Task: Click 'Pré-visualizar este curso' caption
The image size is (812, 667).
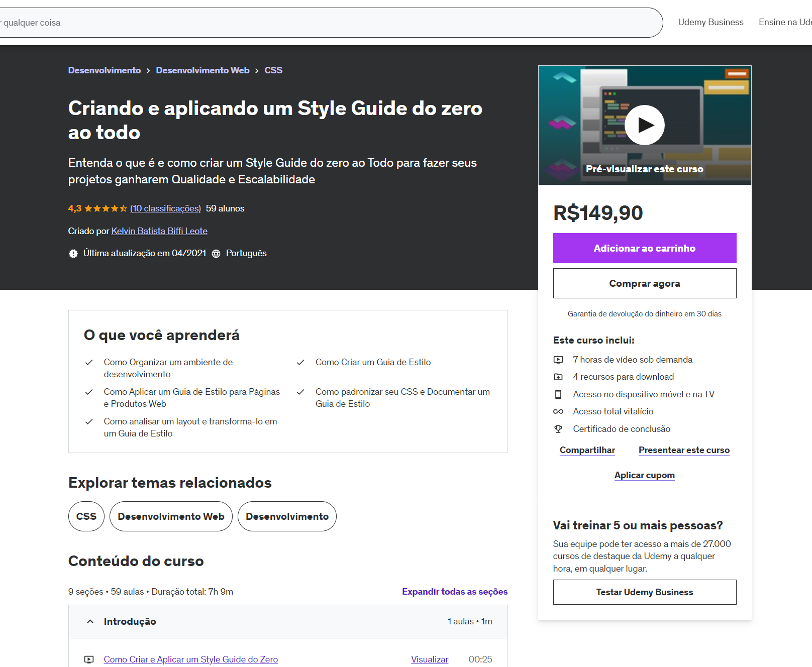Action: [x=645, y=169]
